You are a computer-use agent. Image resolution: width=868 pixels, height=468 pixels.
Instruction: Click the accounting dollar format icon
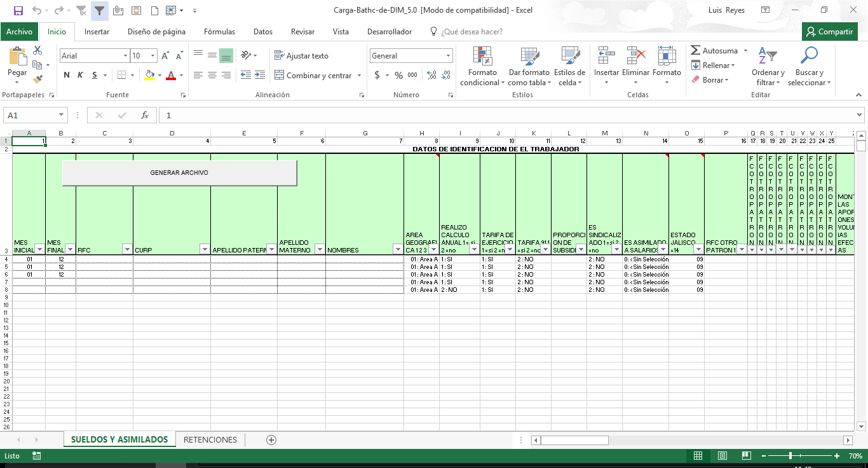[377, 75]
